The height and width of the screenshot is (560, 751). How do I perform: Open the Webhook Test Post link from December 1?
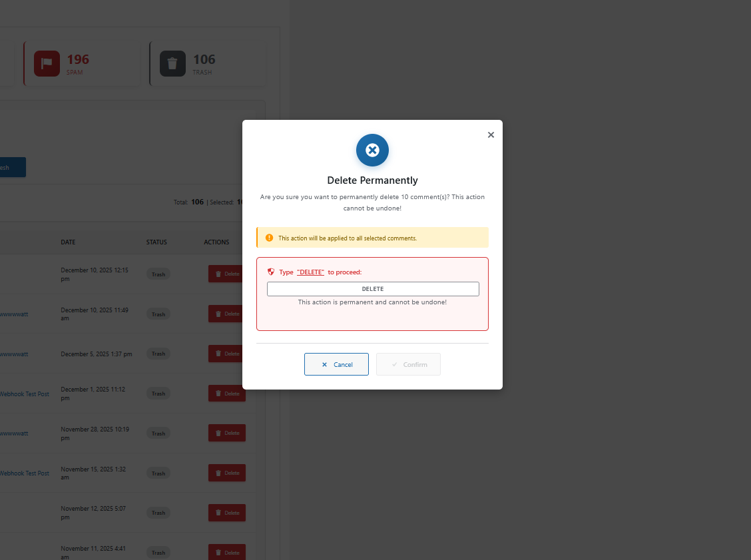click(x=24, y=394)
